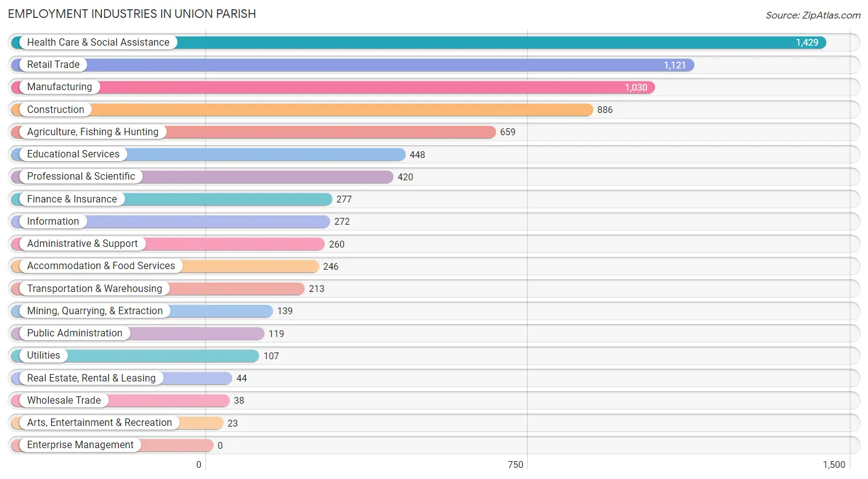The image size is (868, 479).
Task: Click the Professional & Scientific label
Action: (x=81, y=176)
